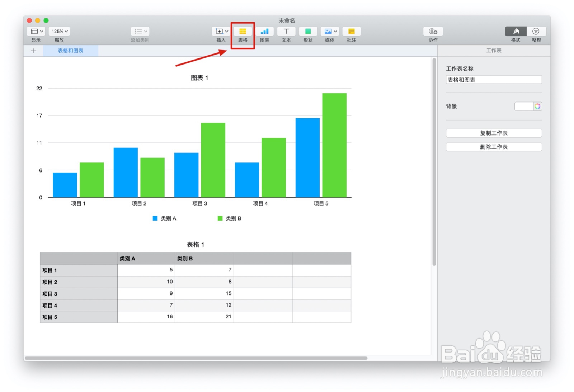Image resolution: width=574 pixels, height=392 pixels.
Task: Click the 类别 B legend marker
Action: pos(219,218)
